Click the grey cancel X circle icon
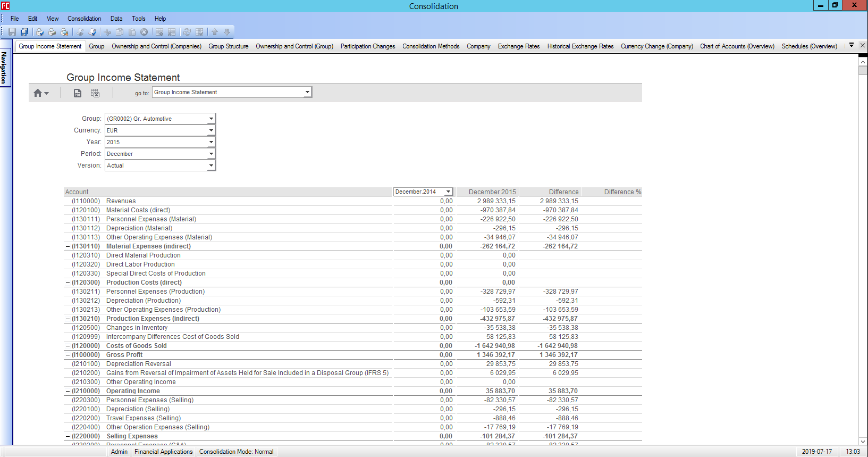The height and width of the screenshot is (457, 868). pyautogui.click(x=144, y=32)
